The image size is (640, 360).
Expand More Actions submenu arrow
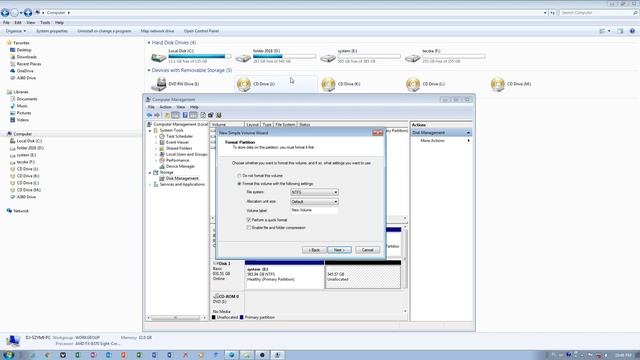click(x=468, y=140)
